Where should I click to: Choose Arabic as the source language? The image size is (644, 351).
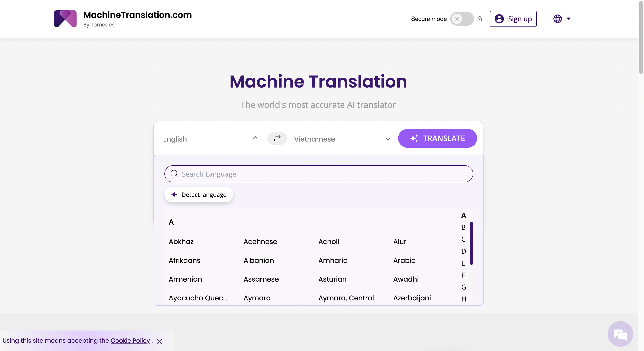tap(404, 260)
